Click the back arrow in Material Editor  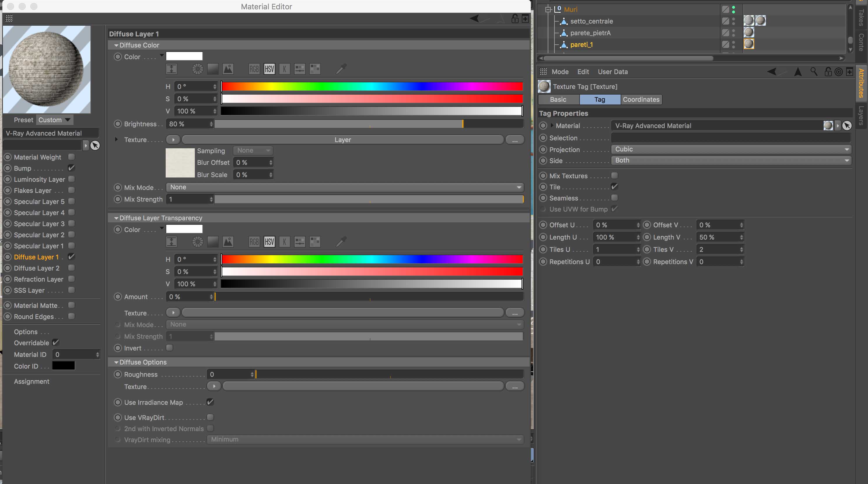click(x=475, y=19)
